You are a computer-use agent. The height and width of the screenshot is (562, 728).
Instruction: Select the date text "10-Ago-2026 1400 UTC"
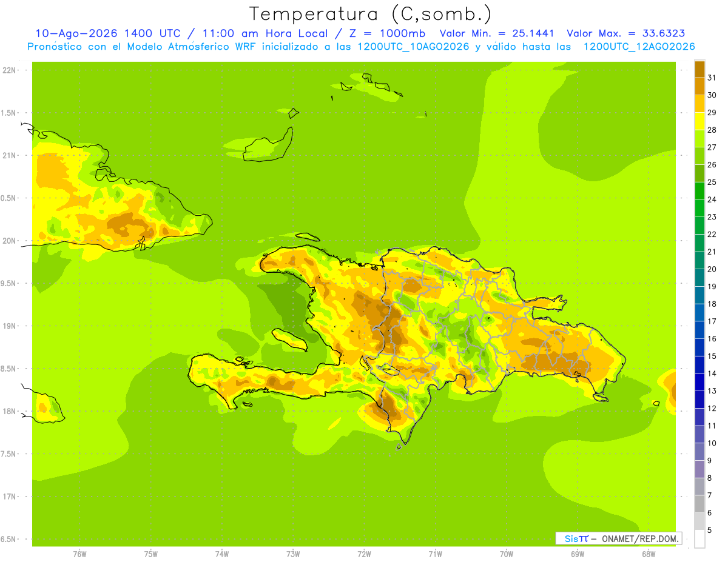coord(112,33)
